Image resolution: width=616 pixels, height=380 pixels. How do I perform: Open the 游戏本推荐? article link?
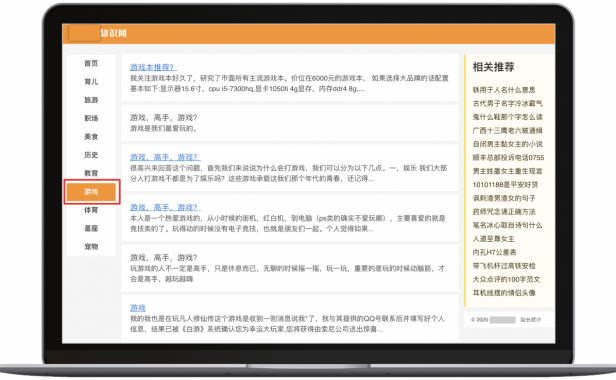pos(154,67)
